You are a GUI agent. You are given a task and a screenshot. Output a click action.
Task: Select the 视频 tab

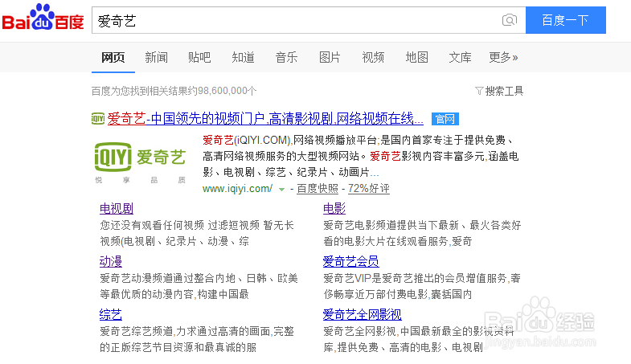(x=373, y=58)
